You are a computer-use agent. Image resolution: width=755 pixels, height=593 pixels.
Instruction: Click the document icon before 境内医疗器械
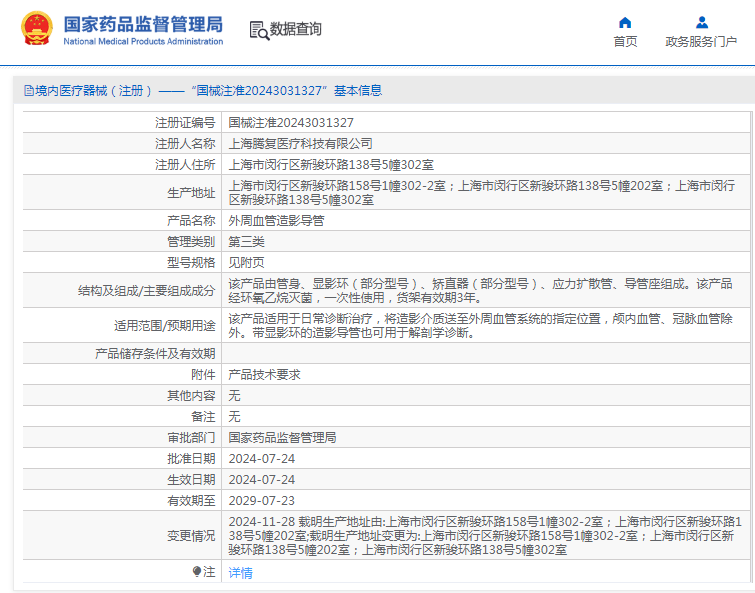pyautogui.click(x=29, y=90)
